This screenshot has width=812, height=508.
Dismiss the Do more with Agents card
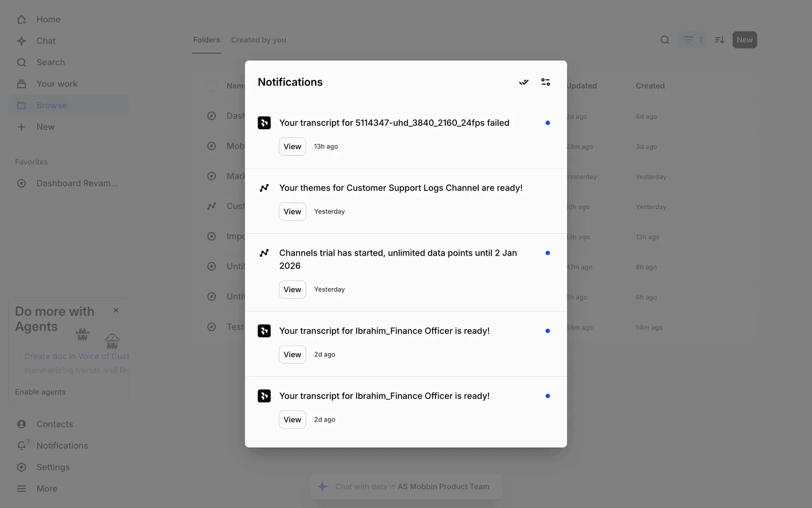(x=116, y=310)
